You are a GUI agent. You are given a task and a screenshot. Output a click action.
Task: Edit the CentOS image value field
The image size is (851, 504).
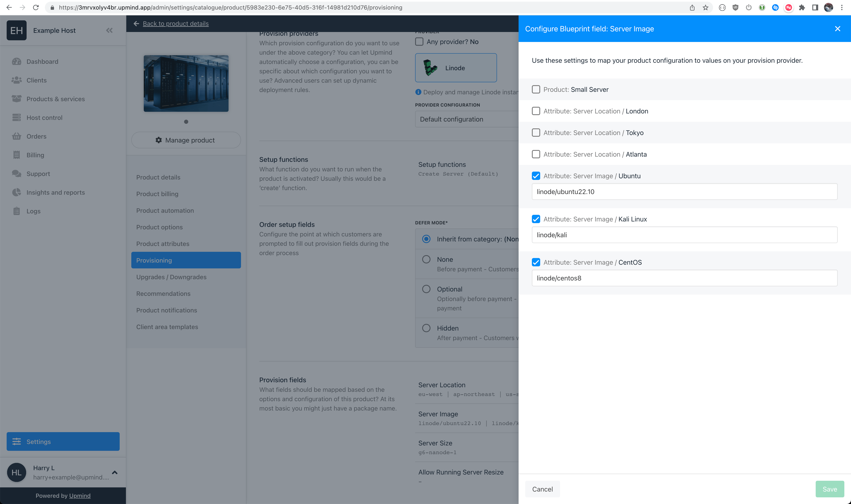coord(684,278)
